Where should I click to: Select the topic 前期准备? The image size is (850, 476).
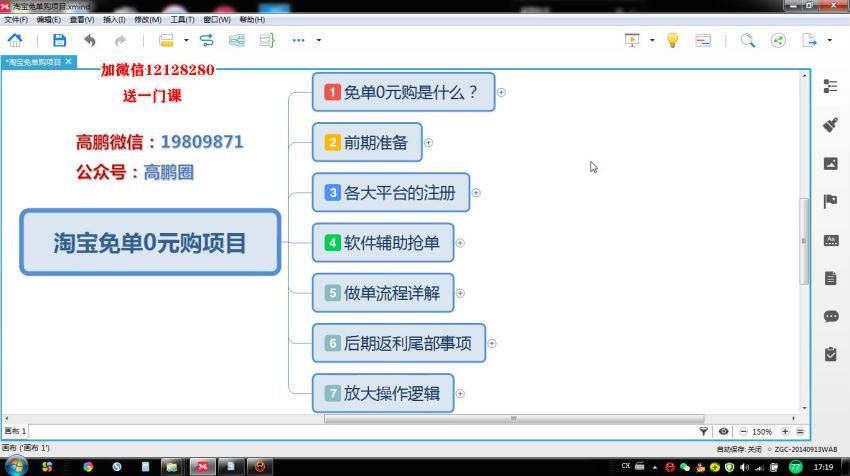click(367, 143)
